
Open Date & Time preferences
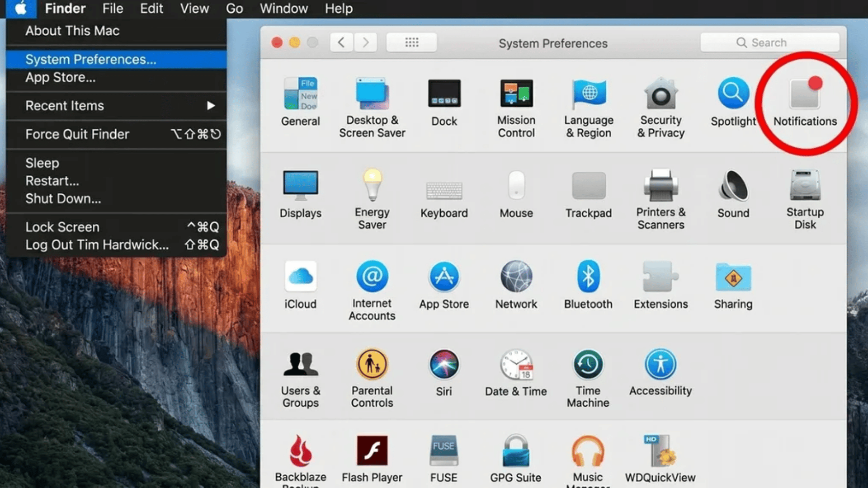click(516, 373)
